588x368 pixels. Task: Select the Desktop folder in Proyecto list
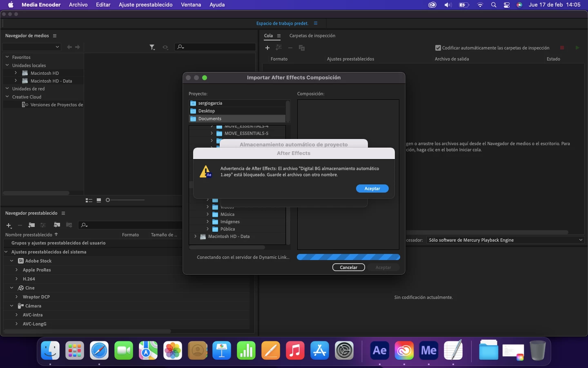coord(237,111)
